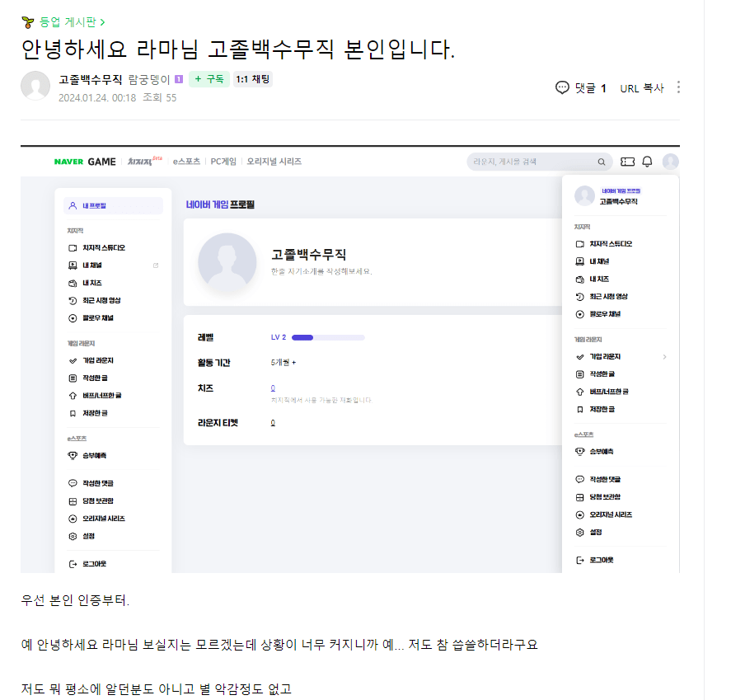Click the 댓글 speech bubble icon
This screenshot has height=700, width=745.
pos(563,87)
